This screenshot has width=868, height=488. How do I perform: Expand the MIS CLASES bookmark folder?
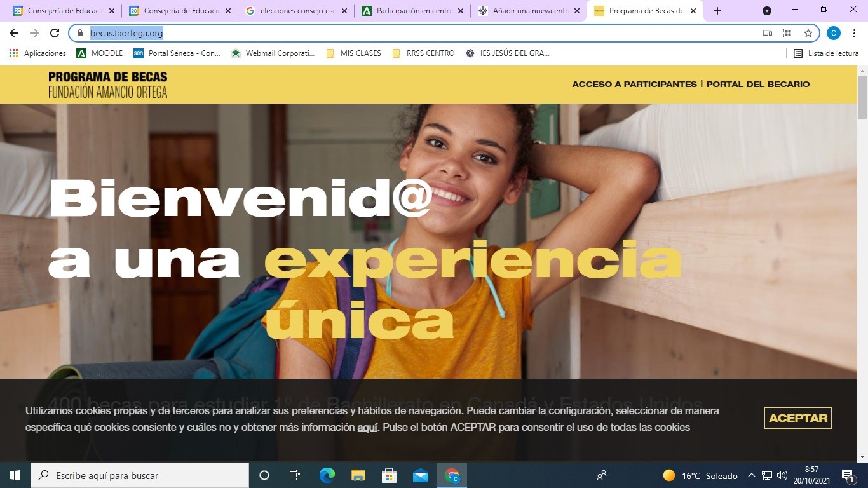(353, 53)
